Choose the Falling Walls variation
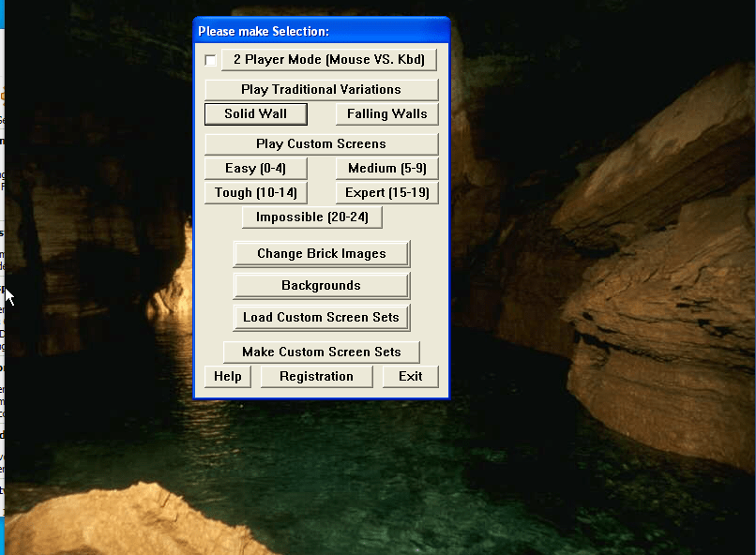This screenshot has height=555, width=756. [x=386, y=113]
